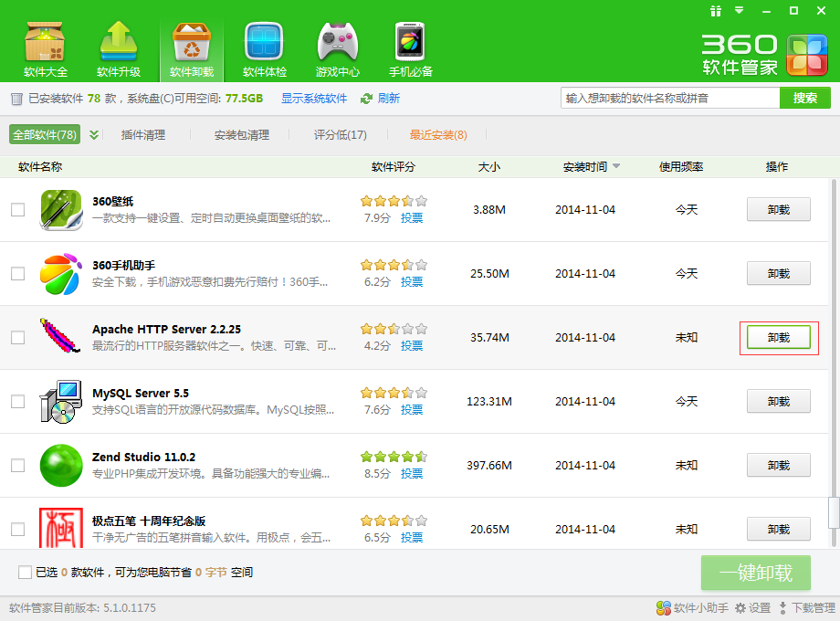This screenshot has width=840, height=621.
Task: Switch to the 插件清理 tab
Action: click(x=143, y=135)
